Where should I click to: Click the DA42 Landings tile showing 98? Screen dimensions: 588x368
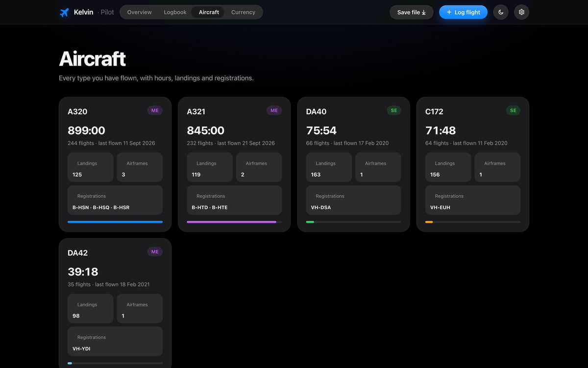pos(91,309)
